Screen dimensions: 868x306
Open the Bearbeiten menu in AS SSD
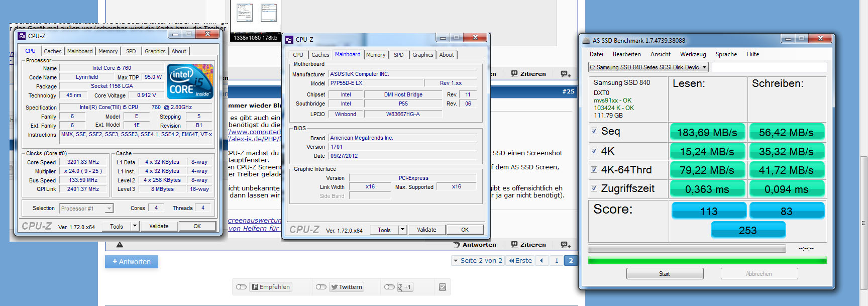click(626, 54)
